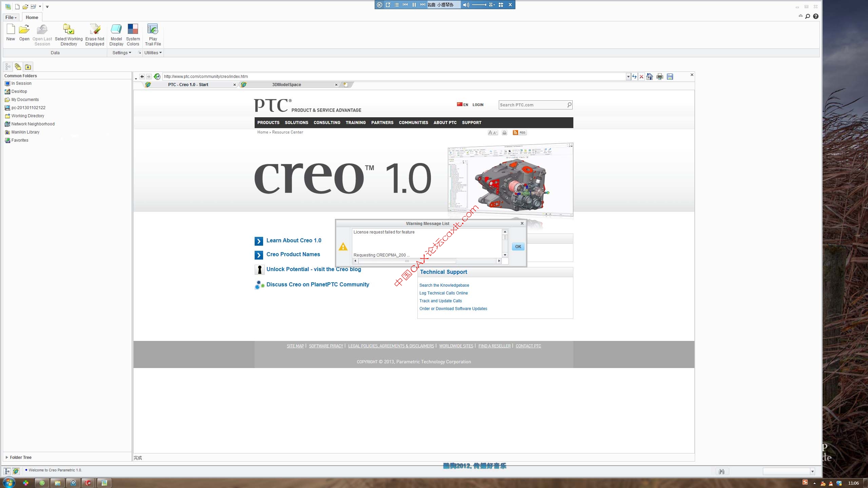Open the URL address history dropdown
The image size is (868, 488).
(x=628, y=77)
